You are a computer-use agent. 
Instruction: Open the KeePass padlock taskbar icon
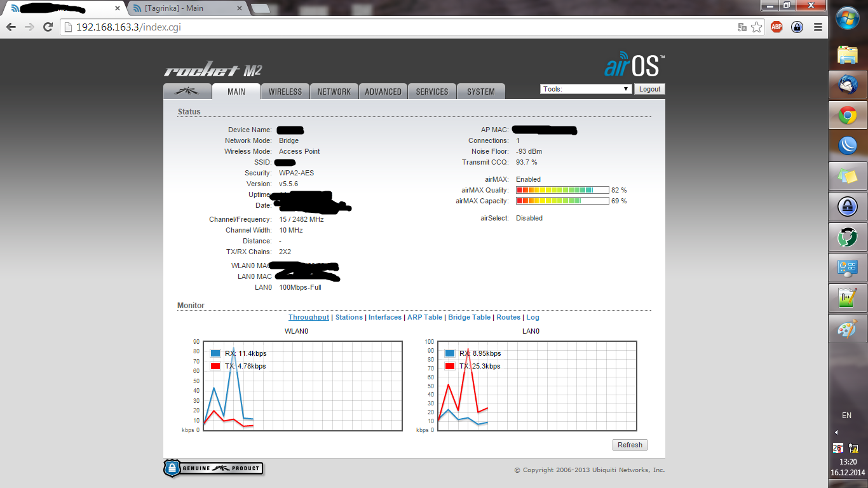point(848,207)
